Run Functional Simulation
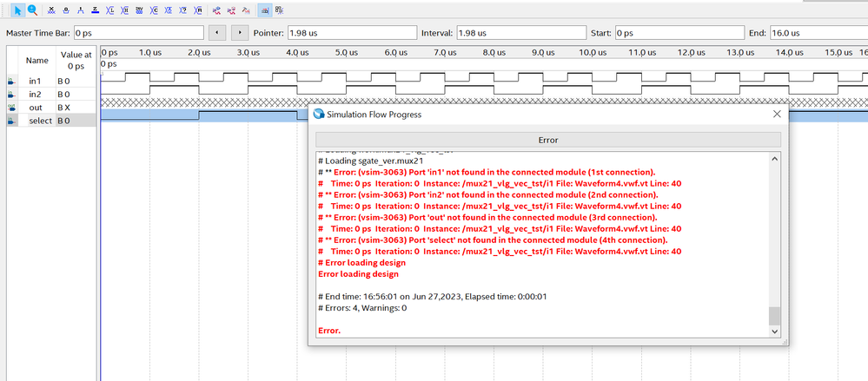 pos(217,10)
